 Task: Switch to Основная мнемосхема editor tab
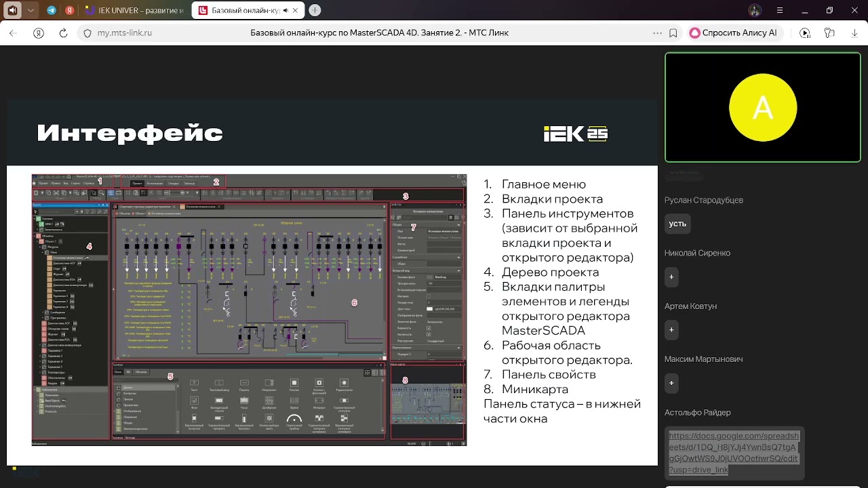point(201,206)
